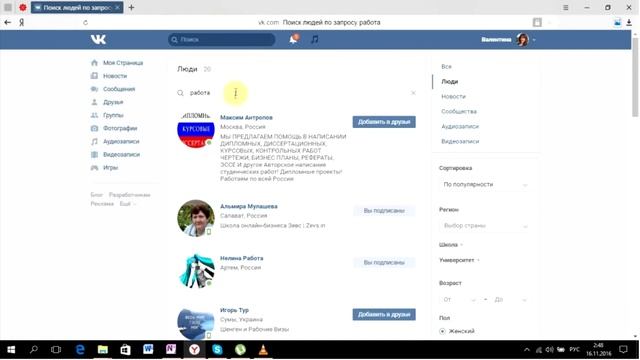The height and width of the screenshot is (360, 640).
Task: Click the VK header Поиск field
Action: click(222, 40)
